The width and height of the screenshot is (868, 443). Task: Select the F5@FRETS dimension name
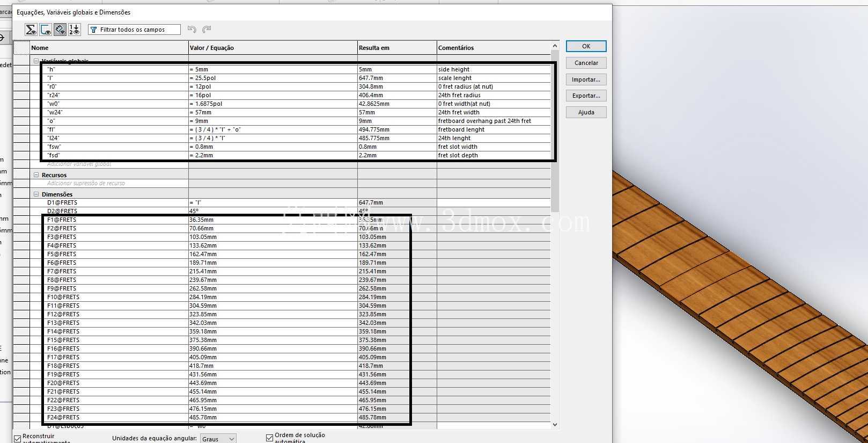point(62,254)
